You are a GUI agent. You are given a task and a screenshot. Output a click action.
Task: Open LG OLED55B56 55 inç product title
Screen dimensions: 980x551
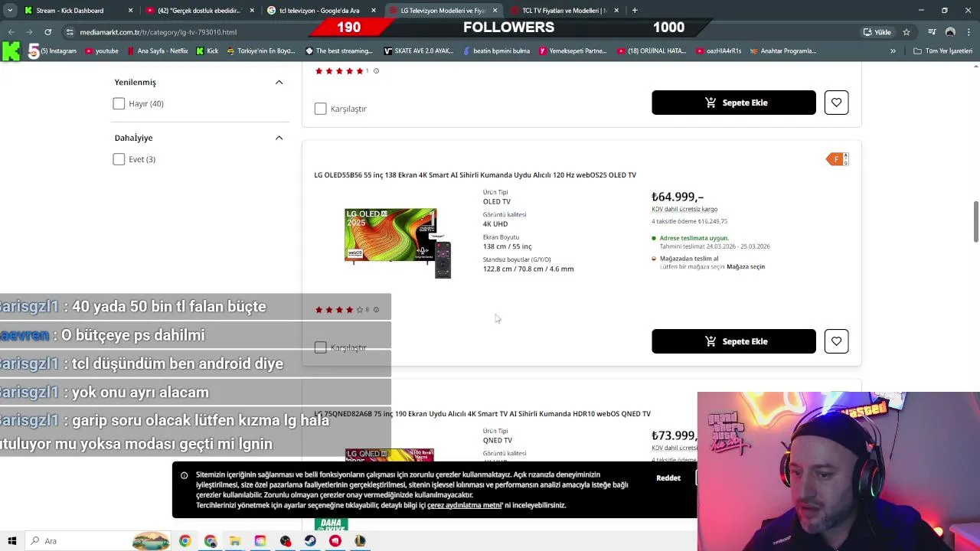(x=475, y=174)
